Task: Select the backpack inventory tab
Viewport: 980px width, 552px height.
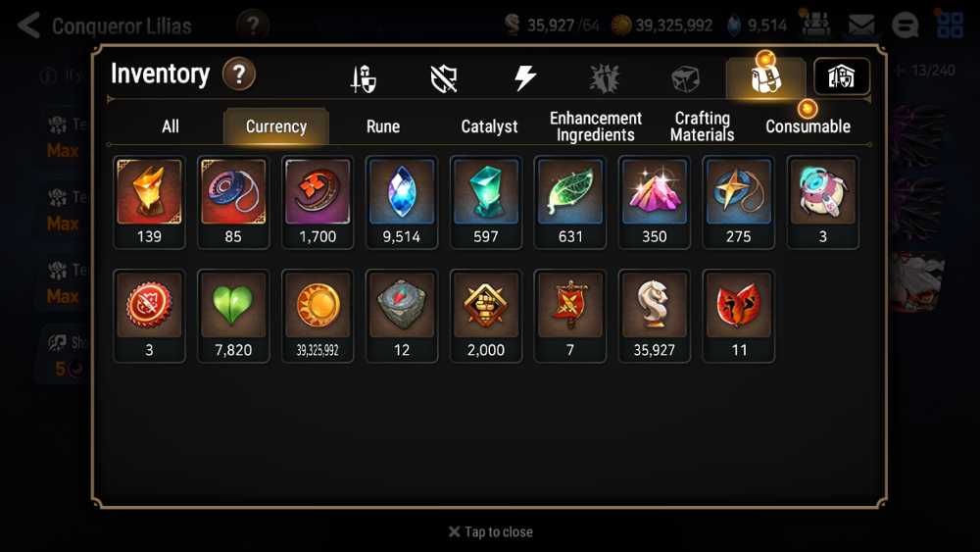Action: 765,77
